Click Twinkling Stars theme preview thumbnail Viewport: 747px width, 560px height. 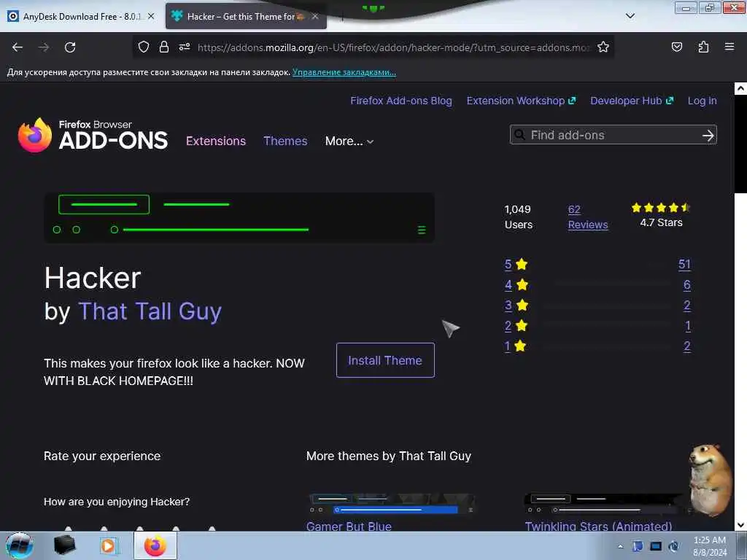(x=606, y=505)
